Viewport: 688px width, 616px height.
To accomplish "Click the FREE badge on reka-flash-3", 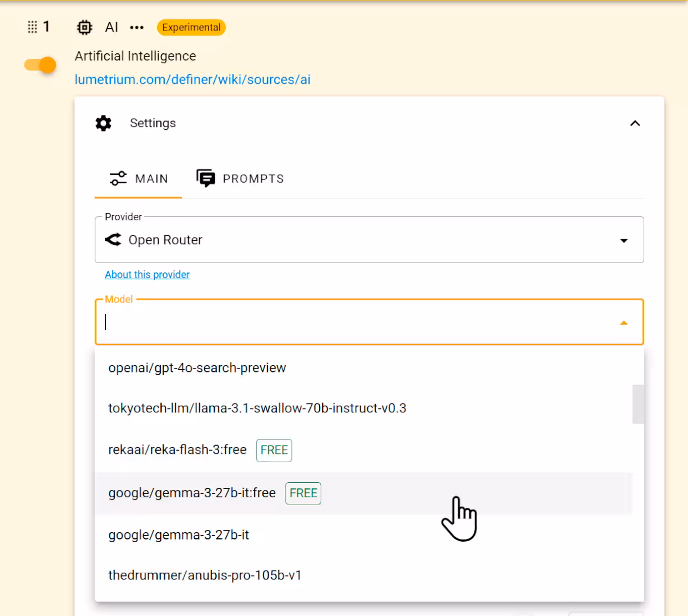I will tap(274, 450).
